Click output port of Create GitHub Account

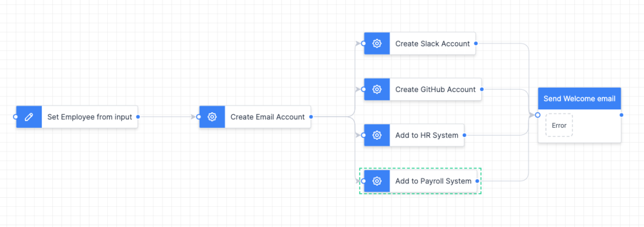point(481,89)
